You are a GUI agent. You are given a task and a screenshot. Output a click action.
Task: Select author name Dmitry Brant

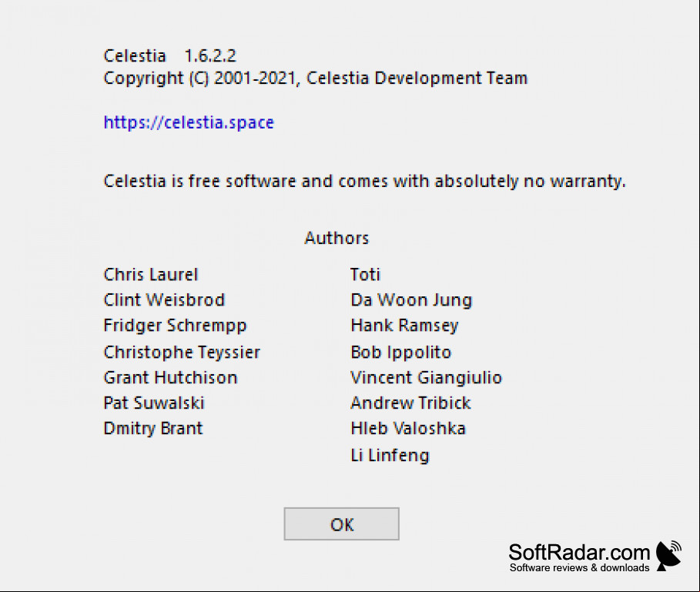[153, 429]
